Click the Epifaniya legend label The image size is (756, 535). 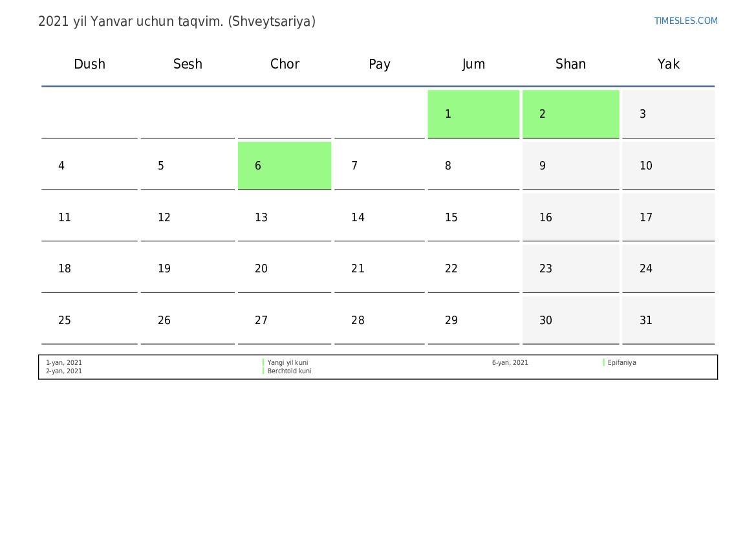pyautogui.click(x=621, y=363)
